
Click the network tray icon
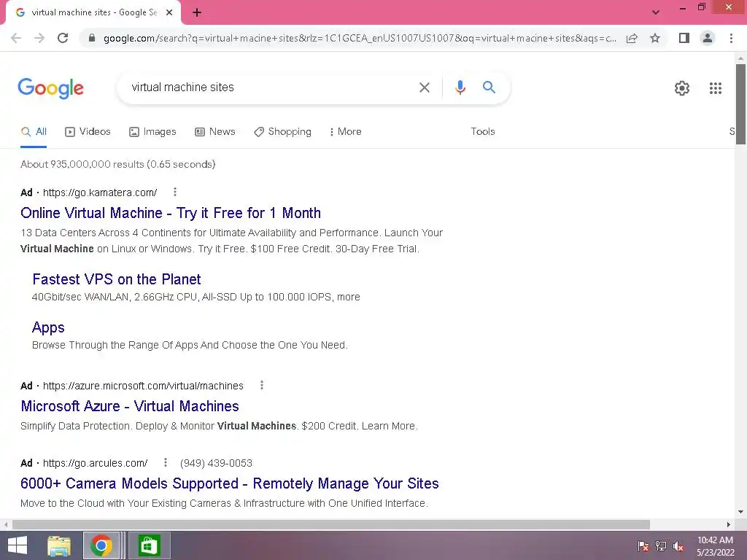(x=661, y=546)
